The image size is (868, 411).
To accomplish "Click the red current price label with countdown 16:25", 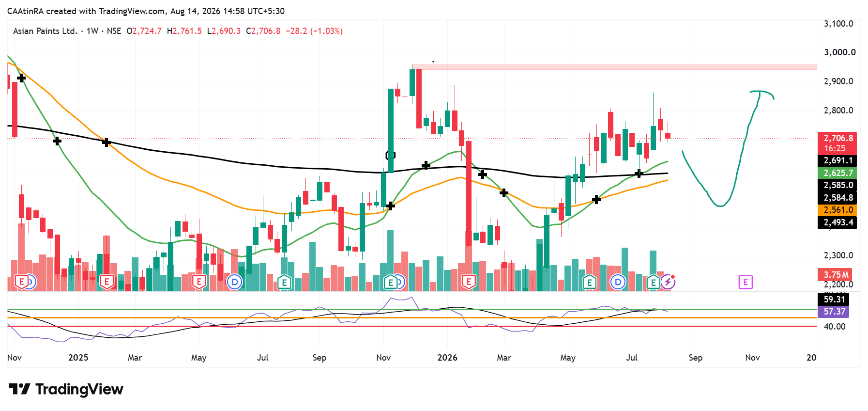I will click(x=837, y=143).
